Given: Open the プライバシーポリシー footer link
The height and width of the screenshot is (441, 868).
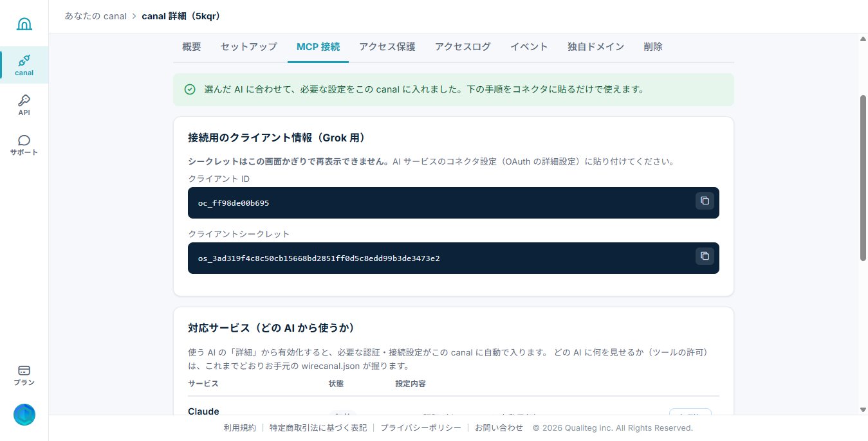Looking at the screenshot, I should [421, 428].
